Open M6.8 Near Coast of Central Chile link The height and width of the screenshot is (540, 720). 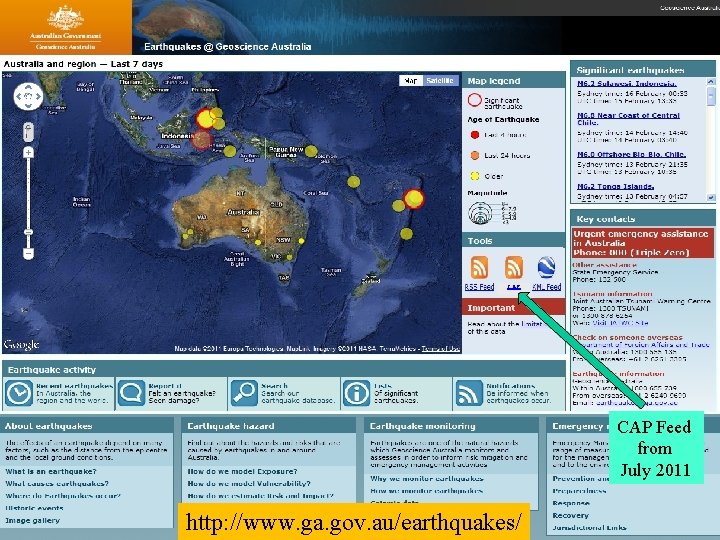(628, 119)
